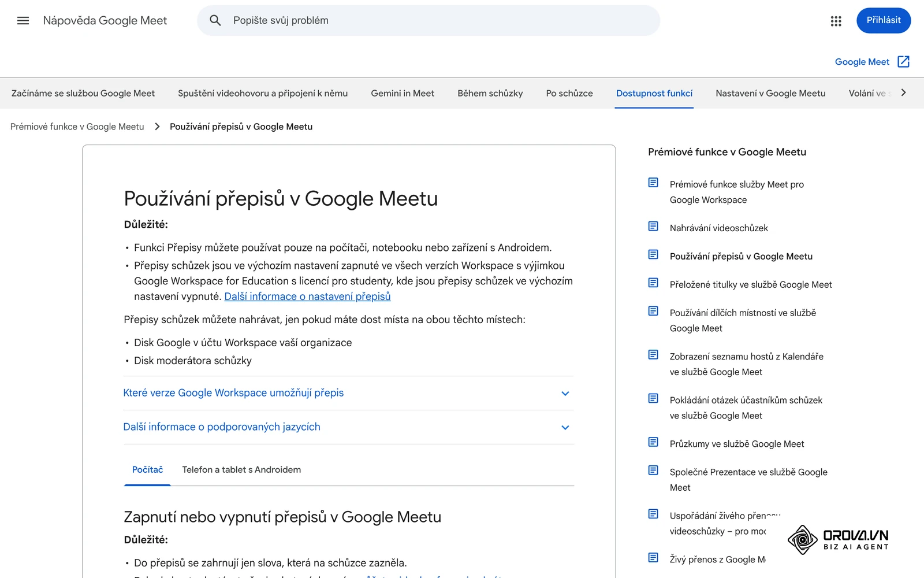The image size is (924, 578).
Task: Open Přeložené titulky ve službě Google Meet
Action: tap(751, 284)
